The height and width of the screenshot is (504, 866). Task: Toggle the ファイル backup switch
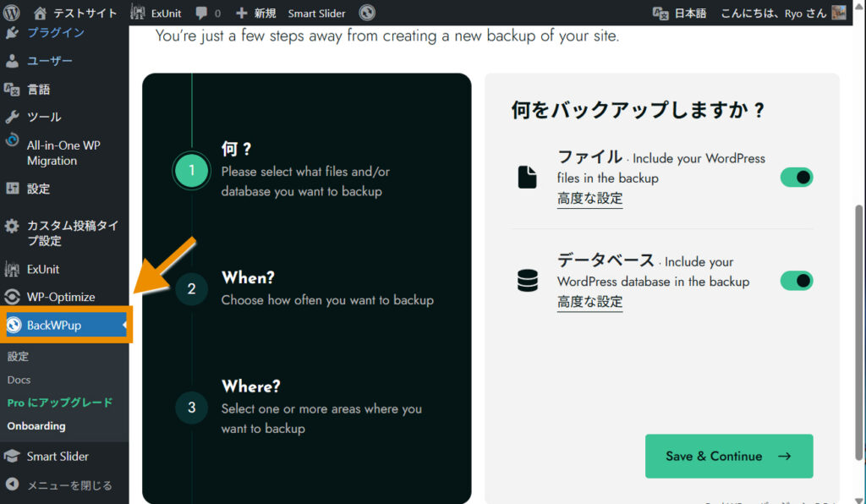(x=796, y=178)
